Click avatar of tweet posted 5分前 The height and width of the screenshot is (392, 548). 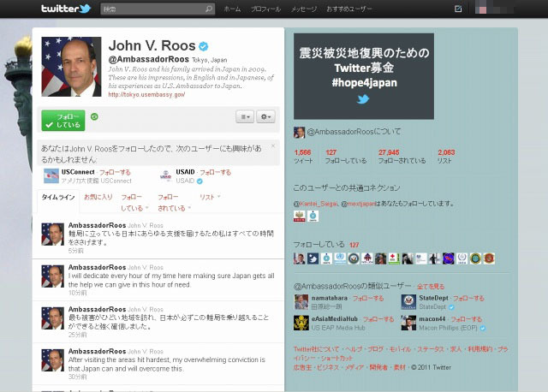click(x=53, y=235)
